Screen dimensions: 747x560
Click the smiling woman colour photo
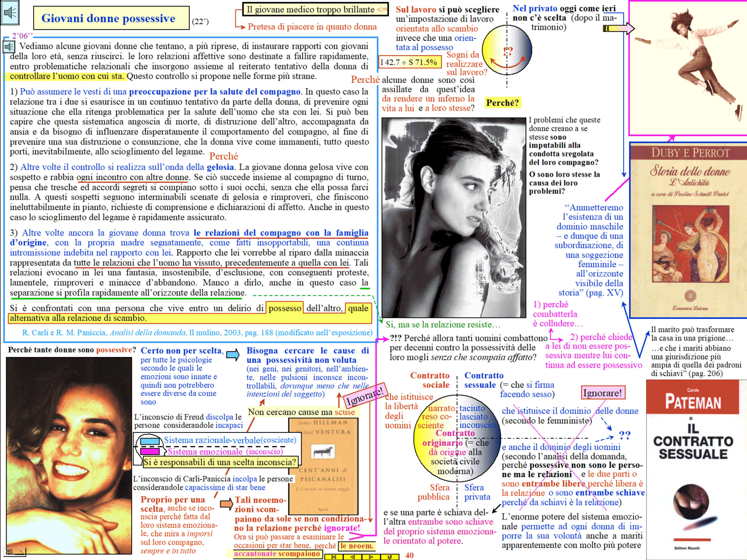69,456
